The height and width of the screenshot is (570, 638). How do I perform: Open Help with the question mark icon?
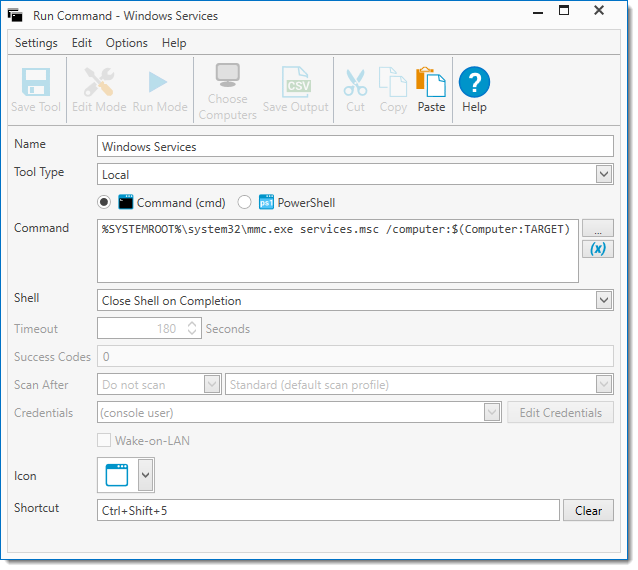pyautogui.click(x=474, y=82)
